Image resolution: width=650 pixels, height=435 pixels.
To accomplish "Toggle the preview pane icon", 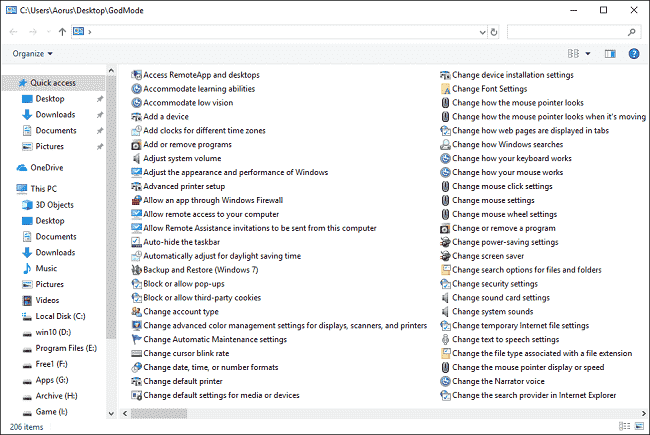I will [610, 54].
